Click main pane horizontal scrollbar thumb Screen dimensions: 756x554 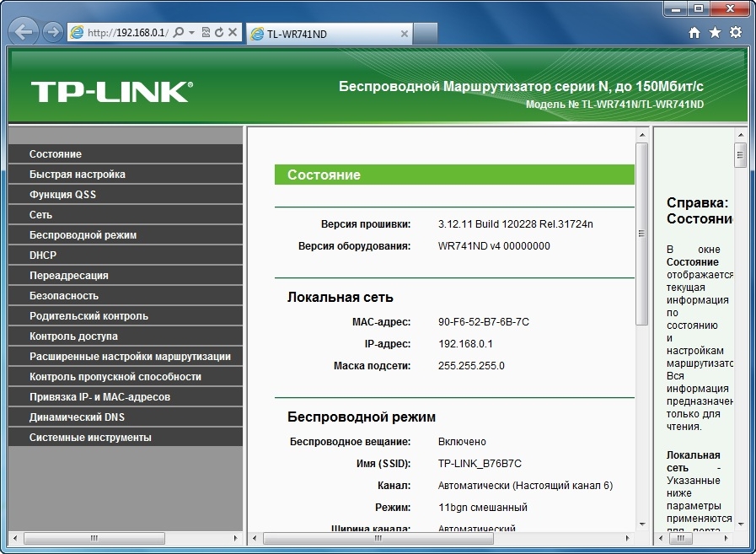click(378, 538)
